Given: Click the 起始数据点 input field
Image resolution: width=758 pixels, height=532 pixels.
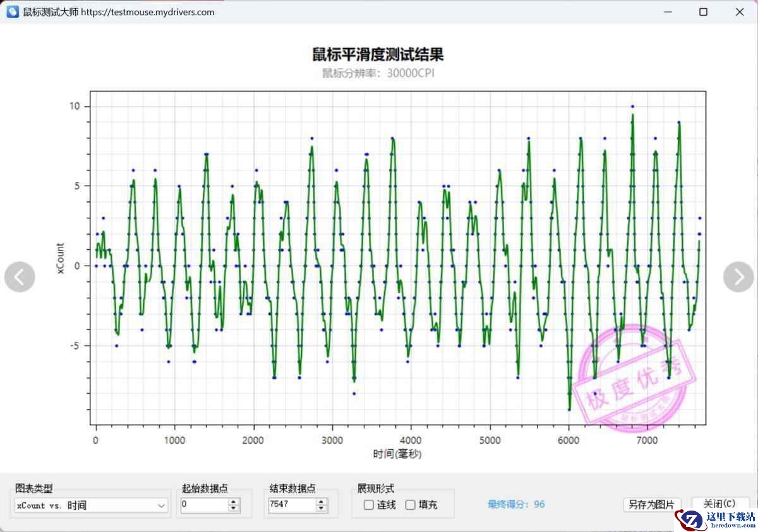Looking at the screenshot, I should pyautogui.click(x=203, y=505).
